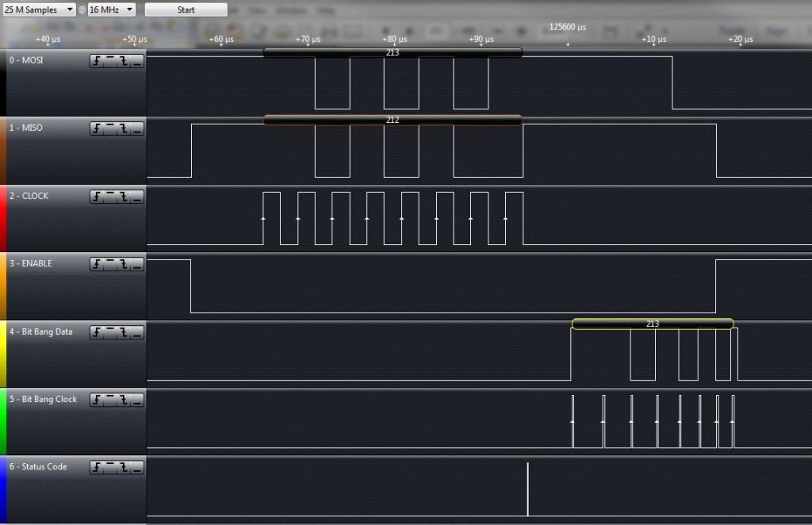Toggle high level trigger on Status Code channel
812x525 pixels.
pyautogui.click(x=110, y=467)
